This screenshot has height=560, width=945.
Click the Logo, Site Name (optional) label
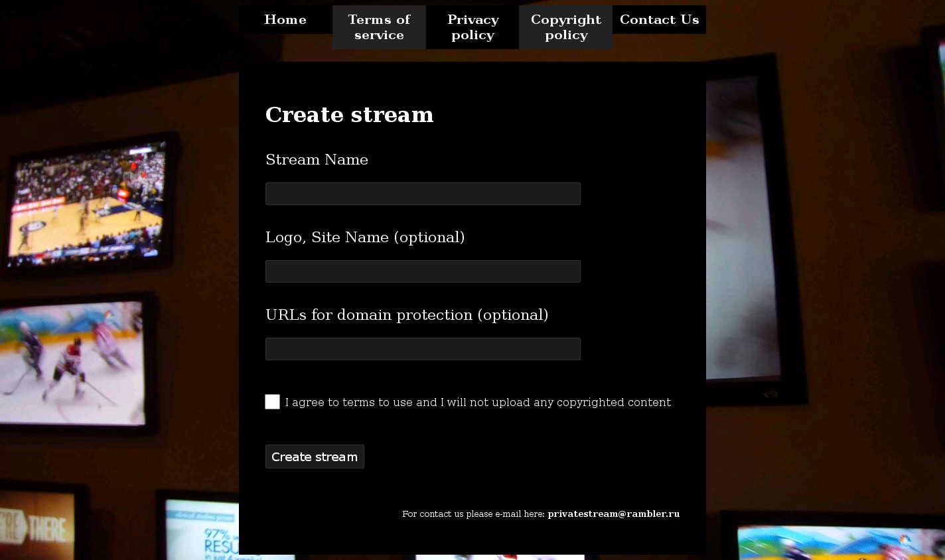click(x=365, y=238)
